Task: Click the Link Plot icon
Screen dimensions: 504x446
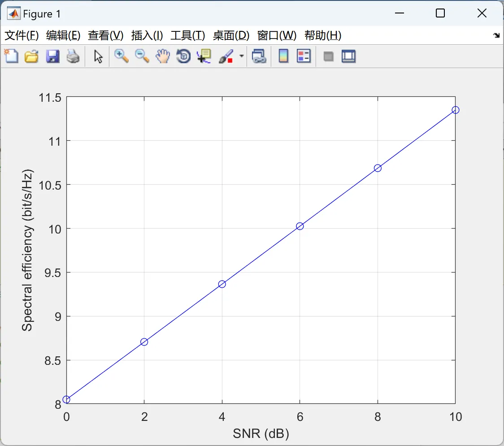Action: click(x=259, y=56)
